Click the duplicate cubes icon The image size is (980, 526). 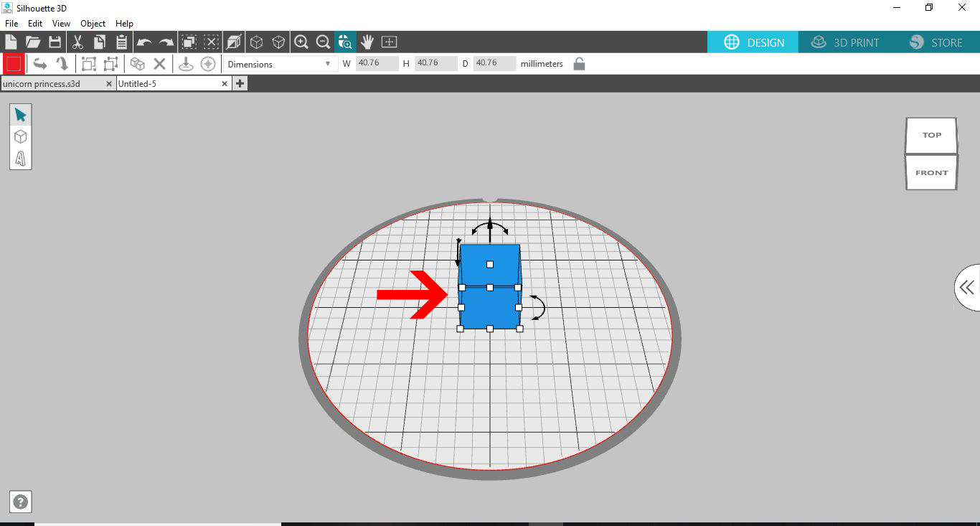coord(138,64)
